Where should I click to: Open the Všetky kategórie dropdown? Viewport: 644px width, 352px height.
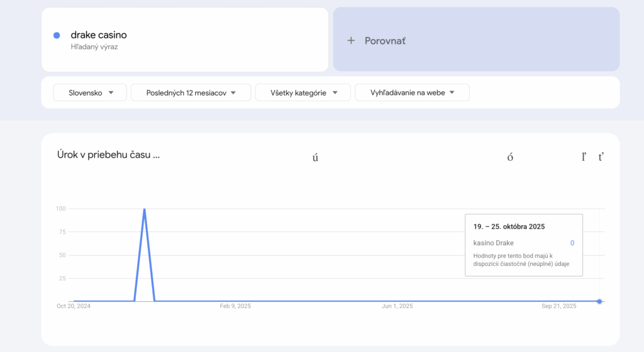(304, 92)
